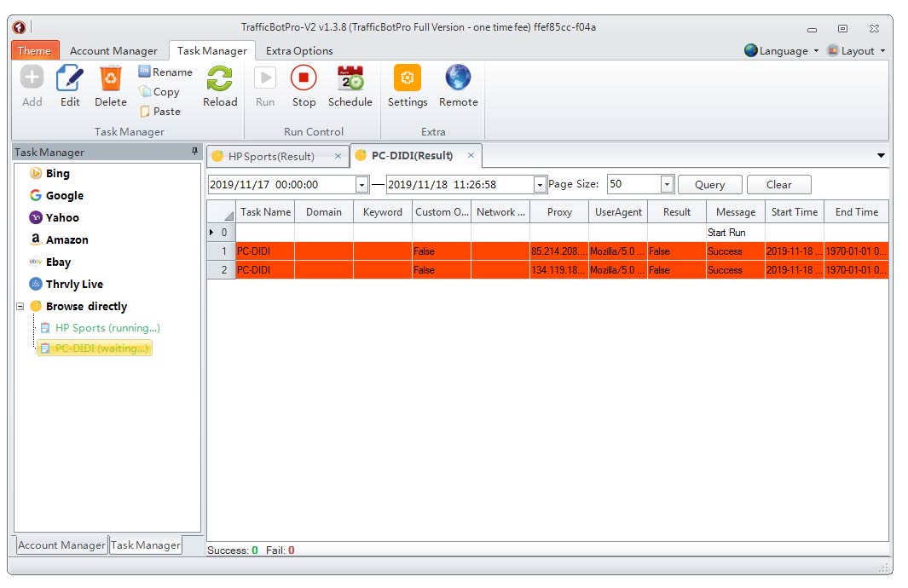
Task: Switch to the HP Sports(Result) tab
Action: (270, 156)
